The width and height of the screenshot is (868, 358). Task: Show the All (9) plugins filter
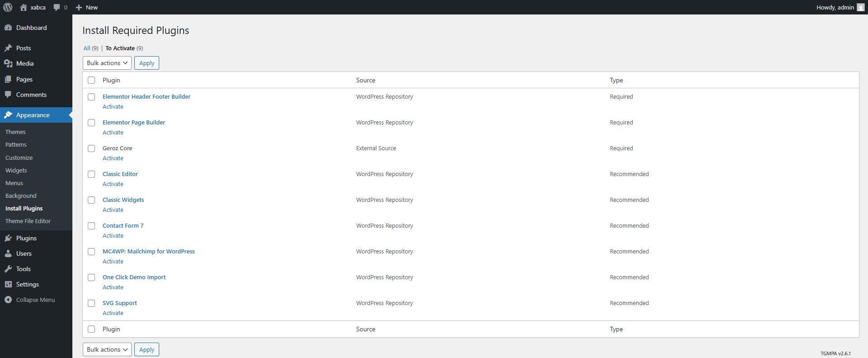pos(87,48)
